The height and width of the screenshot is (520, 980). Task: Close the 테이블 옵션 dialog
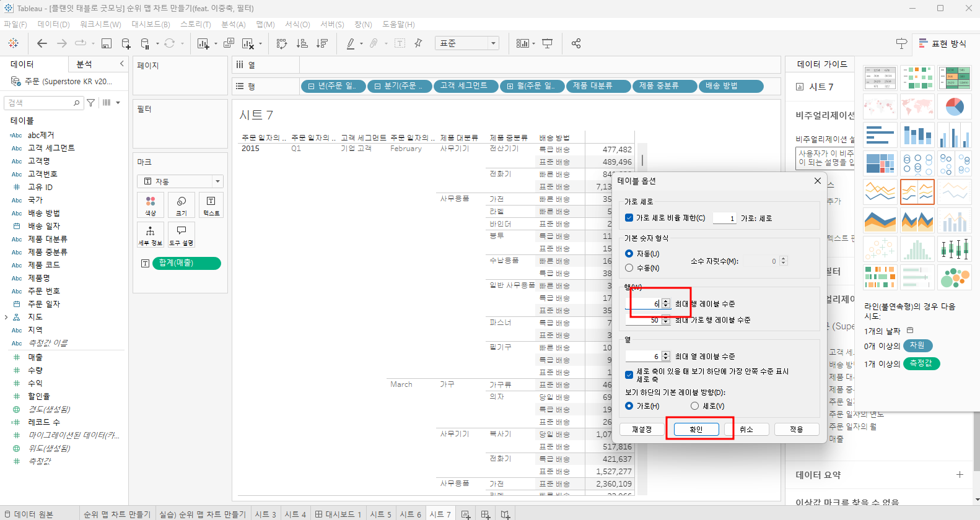(817, 181)
